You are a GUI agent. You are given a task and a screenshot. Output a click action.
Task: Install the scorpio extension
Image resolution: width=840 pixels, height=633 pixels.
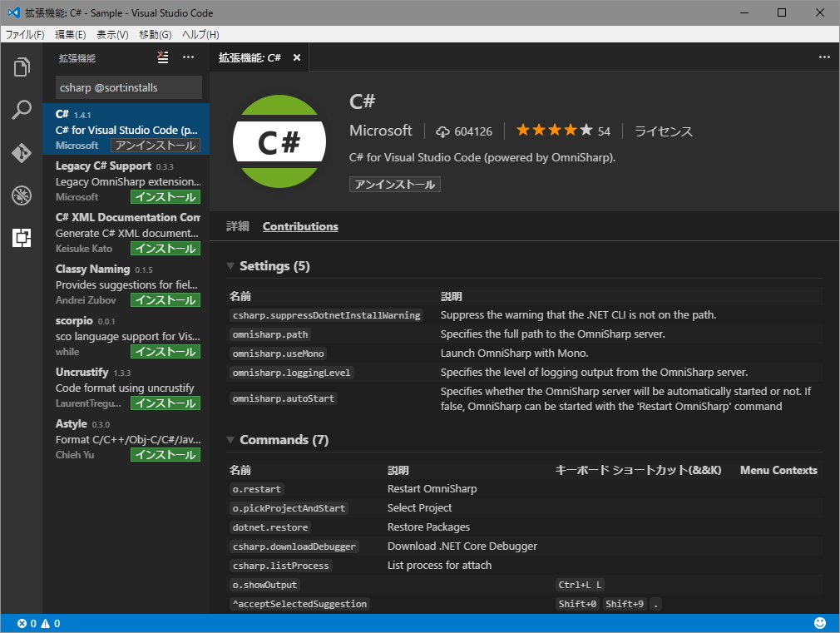(166, 351)
